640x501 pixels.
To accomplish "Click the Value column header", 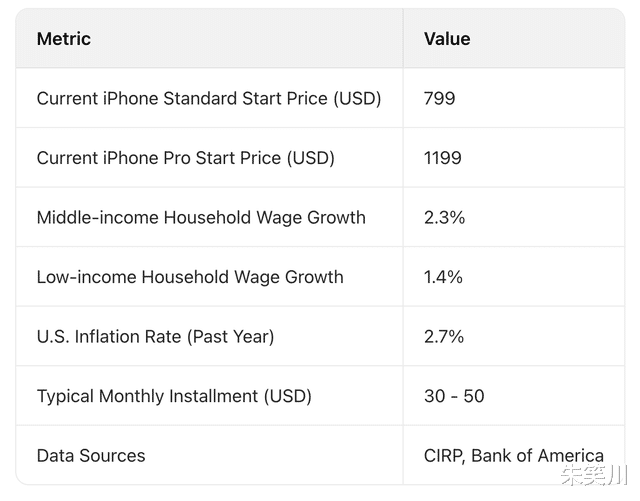I will click(x=447, y=39).
